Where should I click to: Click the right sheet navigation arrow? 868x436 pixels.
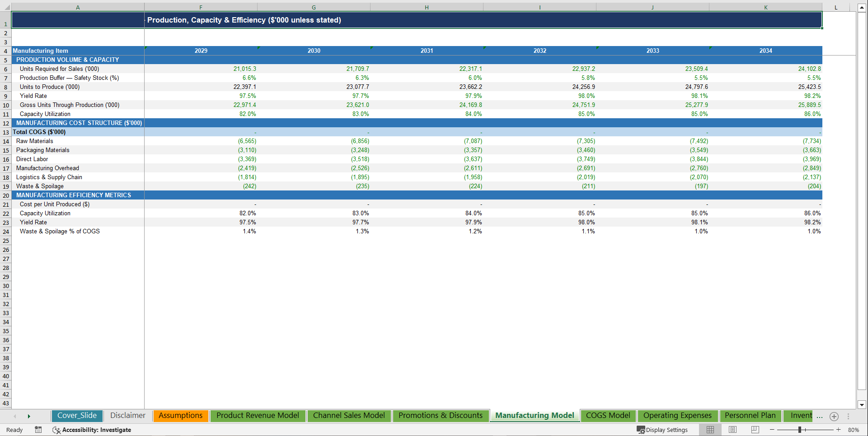[x=29, y=416]
